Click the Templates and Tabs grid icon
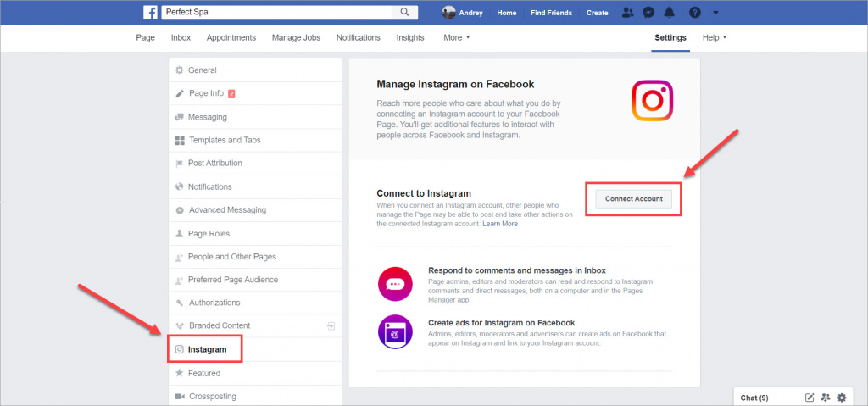Screen dimensions: 868x406 click(180, 140)
